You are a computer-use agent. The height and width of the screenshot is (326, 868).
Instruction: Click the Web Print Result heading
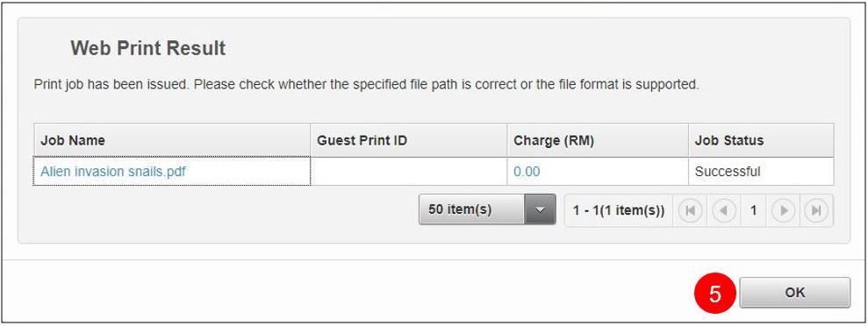tap(147, 48)
